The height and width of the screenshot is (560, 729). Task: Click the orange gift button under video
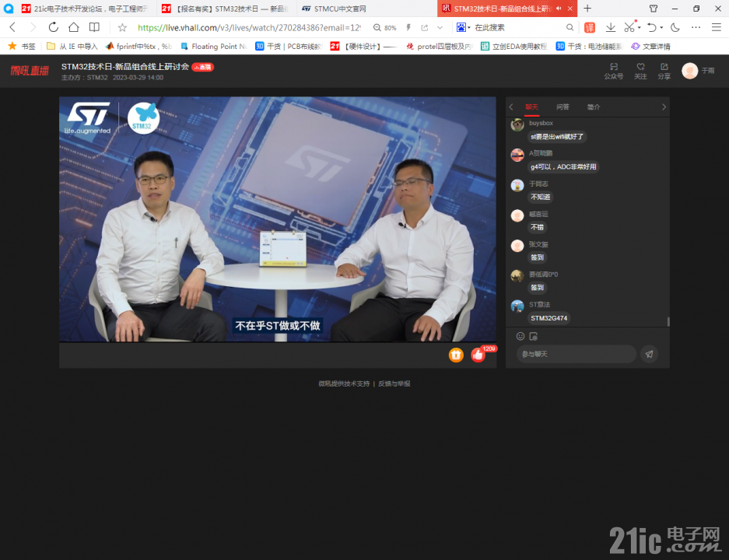[x=456, y=355]
